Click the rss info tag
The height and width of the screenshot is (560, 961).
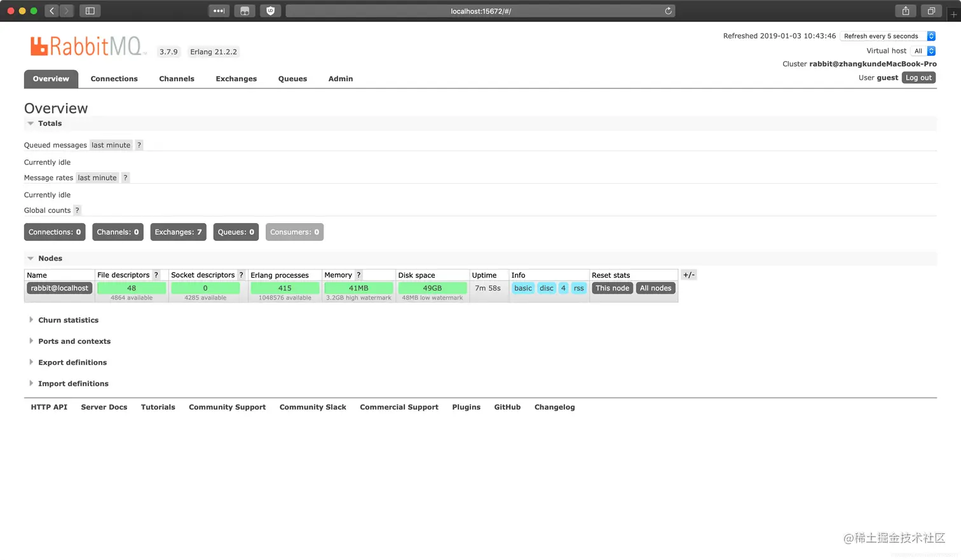tap(579, 289)
